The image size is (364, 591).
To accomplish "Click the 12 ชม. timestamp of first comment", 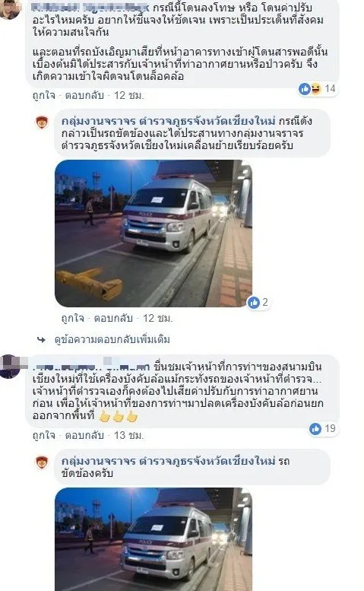I will pos(128,96).
